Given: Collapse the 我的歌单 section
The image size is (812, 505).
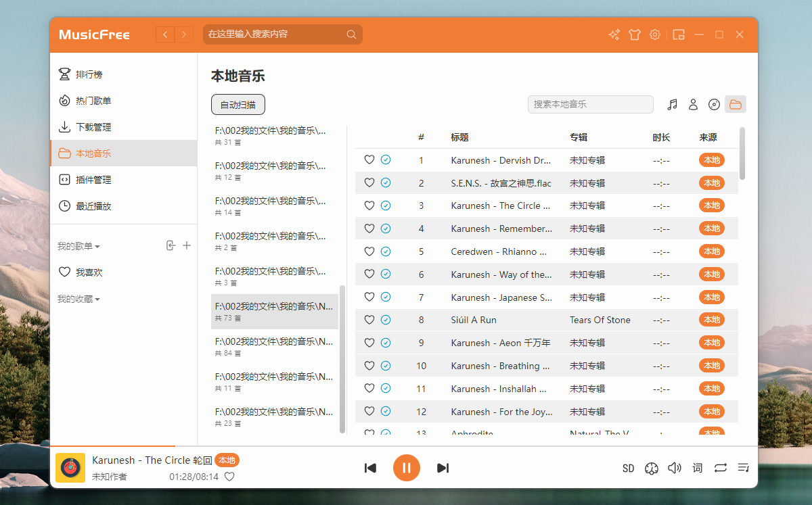Looking at the screenshot, I should tap(78, 246).
